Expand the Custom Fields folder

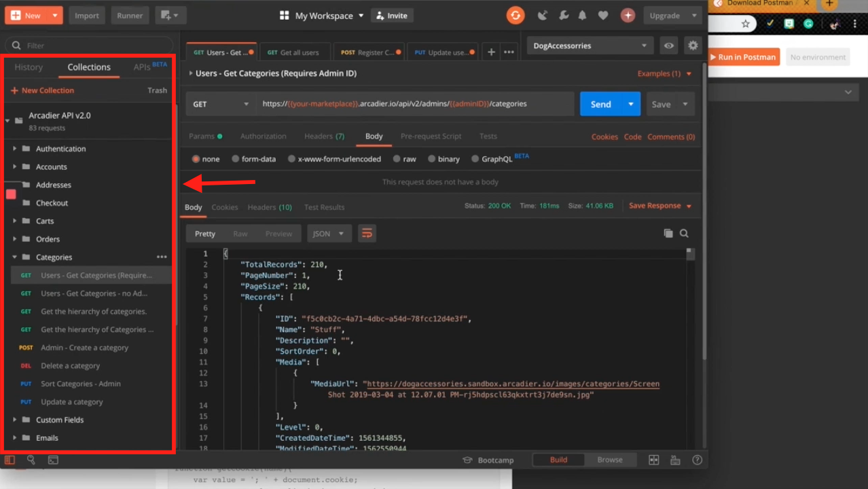(14, 420)
